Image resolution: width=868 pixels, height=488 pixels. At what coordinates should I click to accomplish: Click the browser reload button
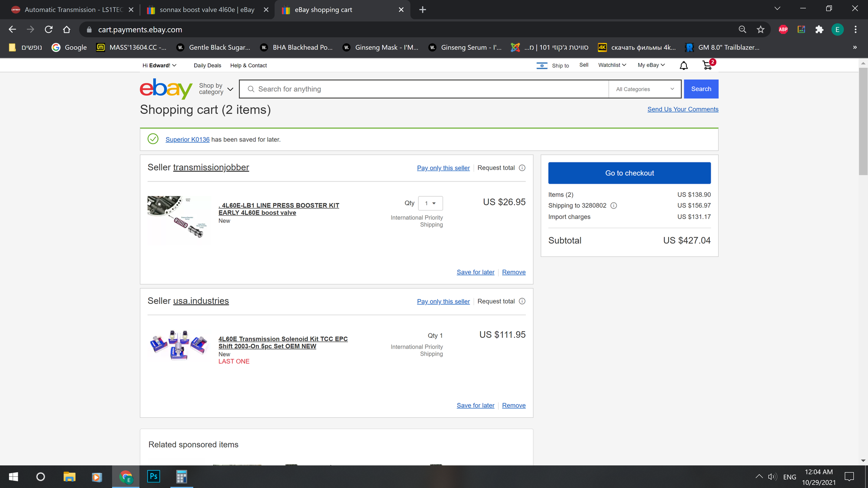point(49,30)
